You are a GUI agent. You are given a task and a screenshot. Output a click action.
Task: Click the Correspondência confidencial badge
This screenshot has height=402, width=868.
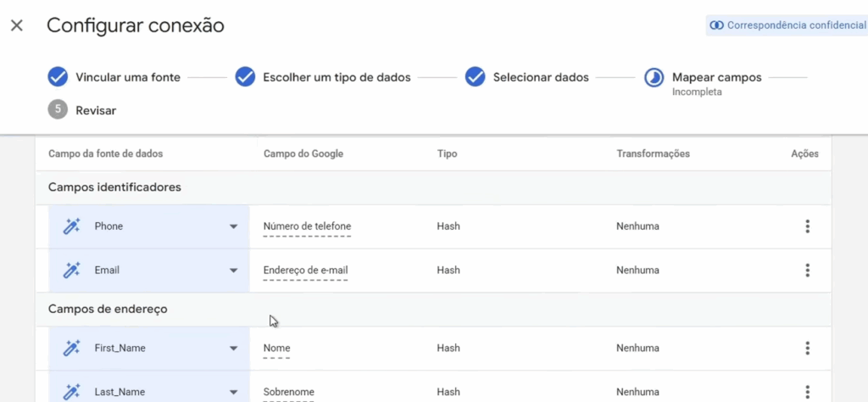(787, 25)
